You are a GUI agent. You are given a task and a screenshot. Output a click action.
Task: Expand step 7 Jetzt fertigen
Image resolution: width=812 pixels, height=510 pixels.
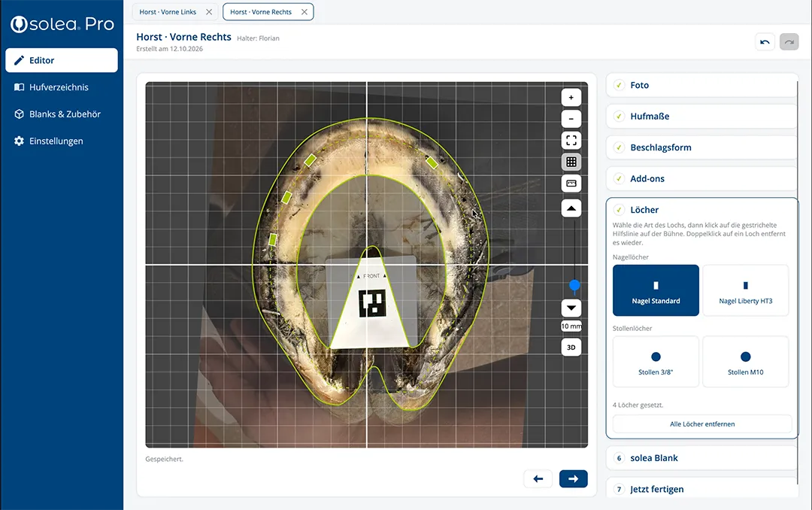701,489
